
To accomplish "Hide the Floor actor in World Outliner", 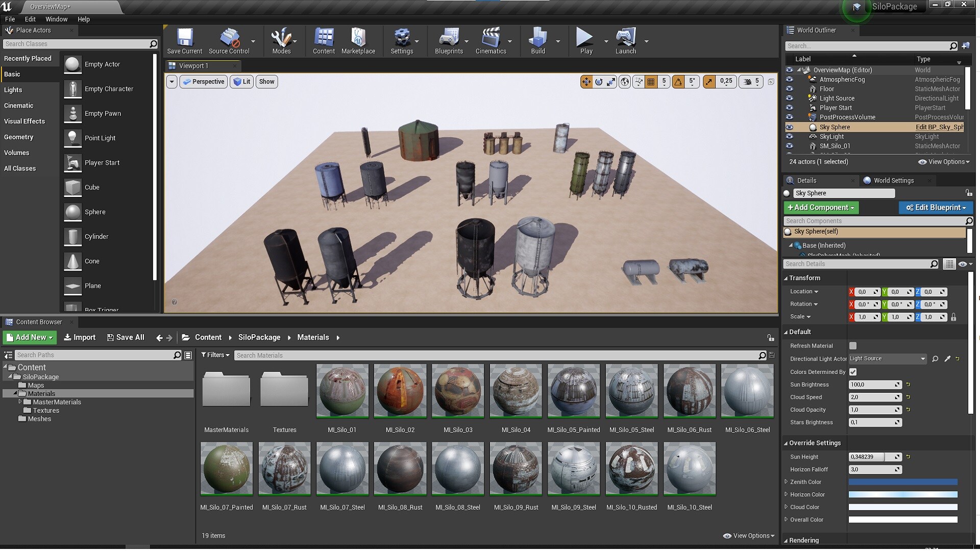I will (x=790, y=89).
